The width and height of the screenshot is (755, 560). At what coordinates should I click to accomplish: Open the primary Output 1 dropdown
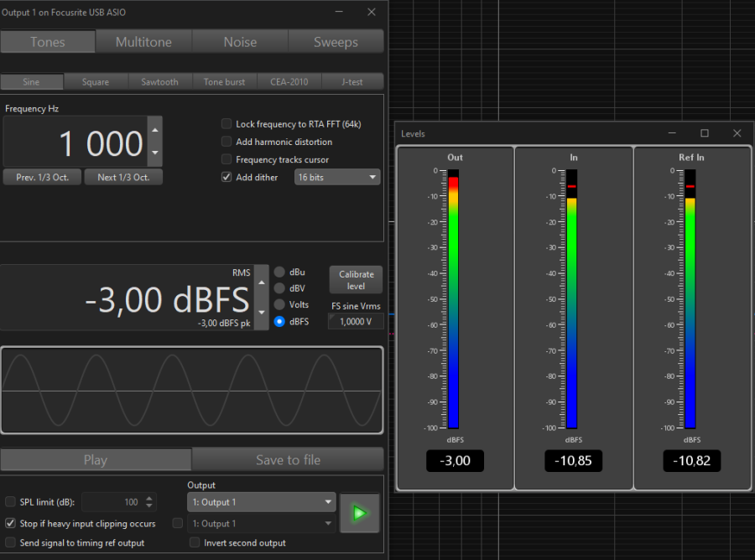pos(261,502)
